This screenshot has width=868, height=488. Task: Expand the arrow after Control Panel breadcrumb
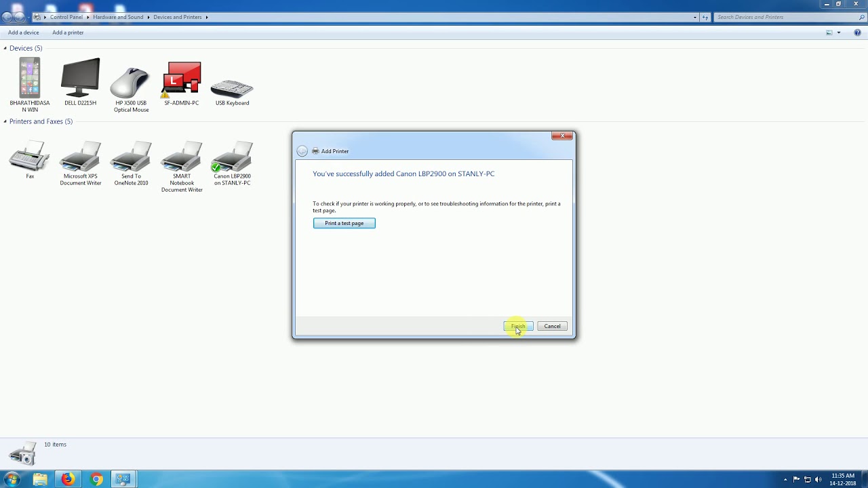point(87,17)
